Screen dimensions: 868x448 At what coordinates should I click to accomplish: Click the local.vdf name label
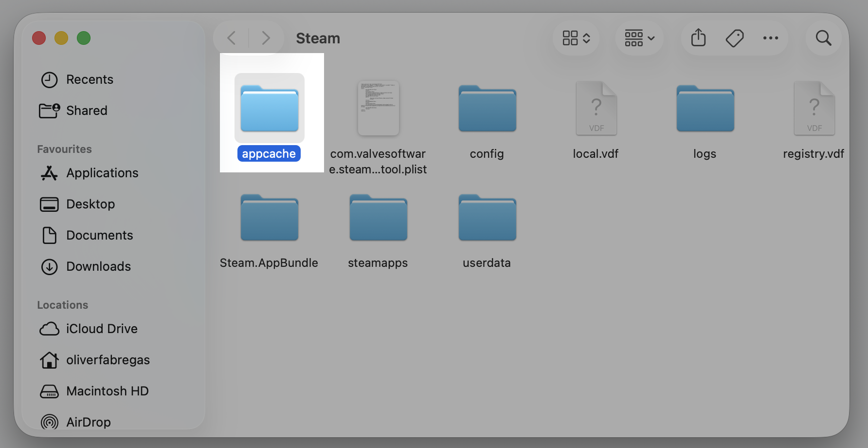click(x=596, y=154)
